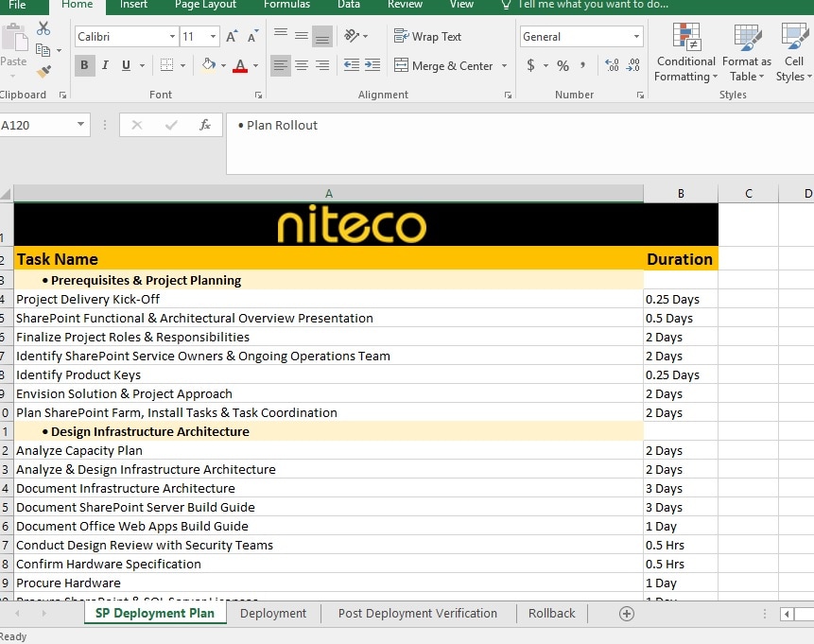Open Merge & Center dropdown arrow
The width and height of the screenshot is (814, 644).
tap(504, 66)
